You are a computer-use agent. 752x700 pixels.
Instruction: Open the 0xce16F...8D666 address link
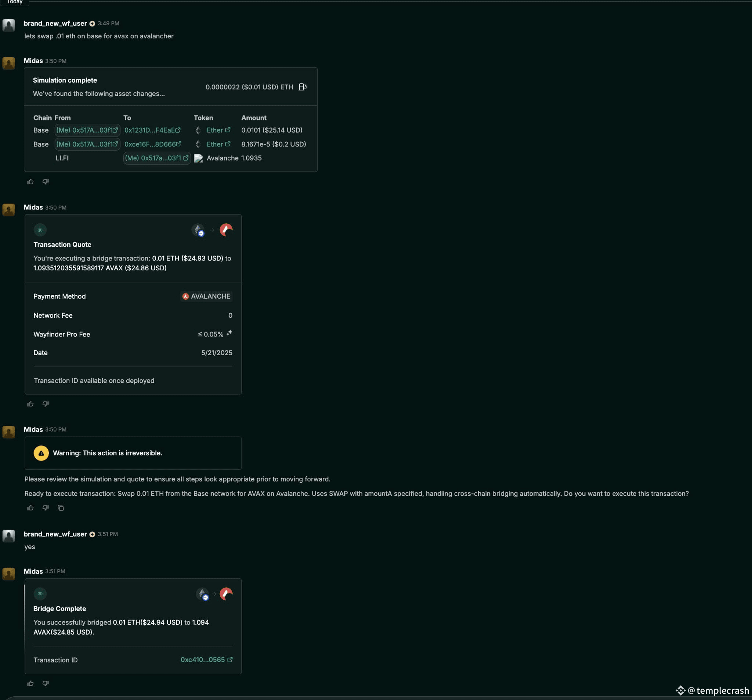click(x=153, y=144)
